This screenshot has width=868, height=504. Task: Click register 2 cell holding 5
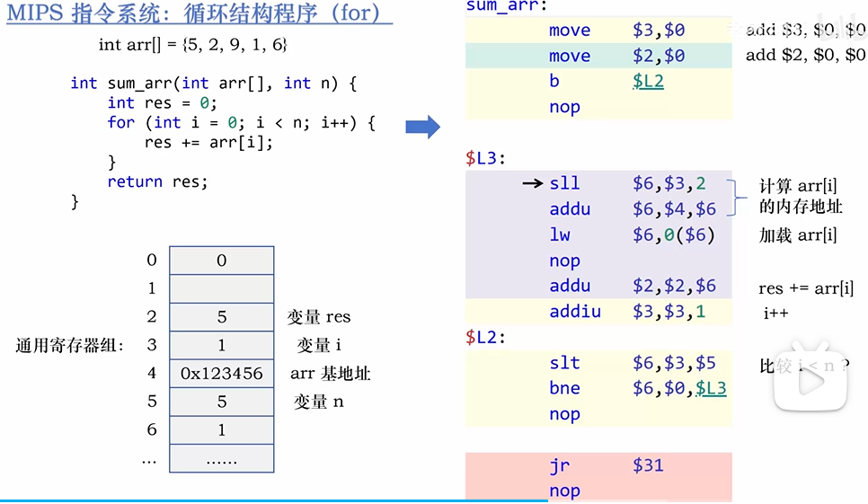[221, 316]
